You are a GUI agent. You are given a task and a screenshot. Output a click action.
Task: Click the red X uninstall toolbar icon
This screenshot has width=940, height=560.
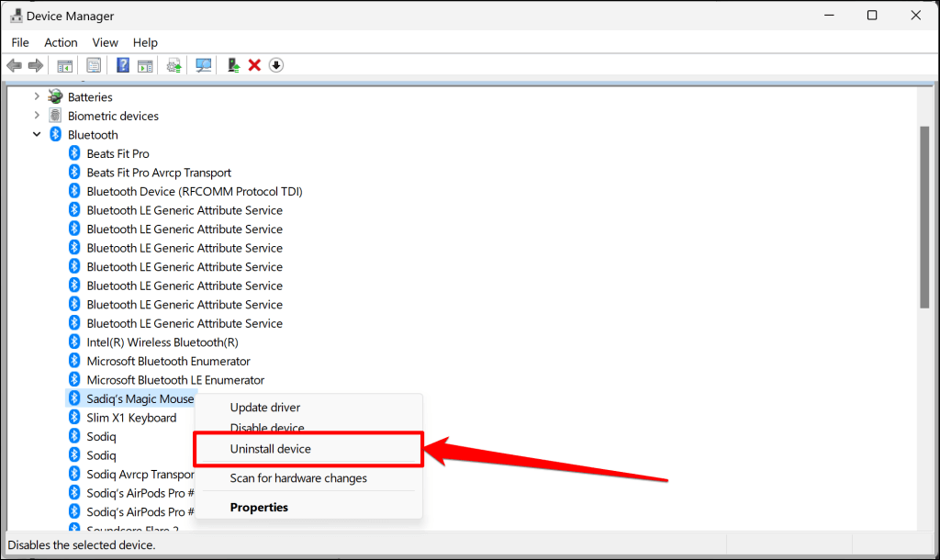point(255,65)
